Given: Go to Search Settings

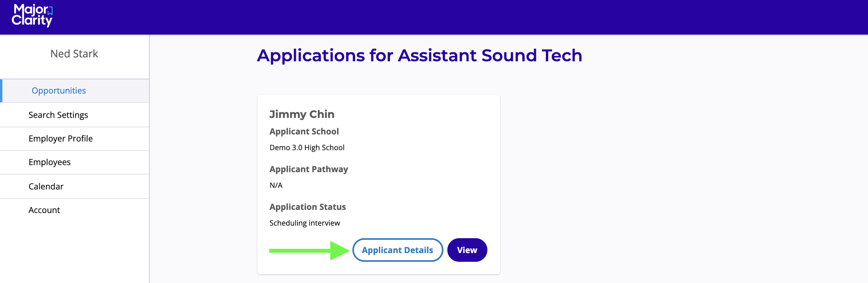Looking at the screenshot, I should click(x=58, y=115).
